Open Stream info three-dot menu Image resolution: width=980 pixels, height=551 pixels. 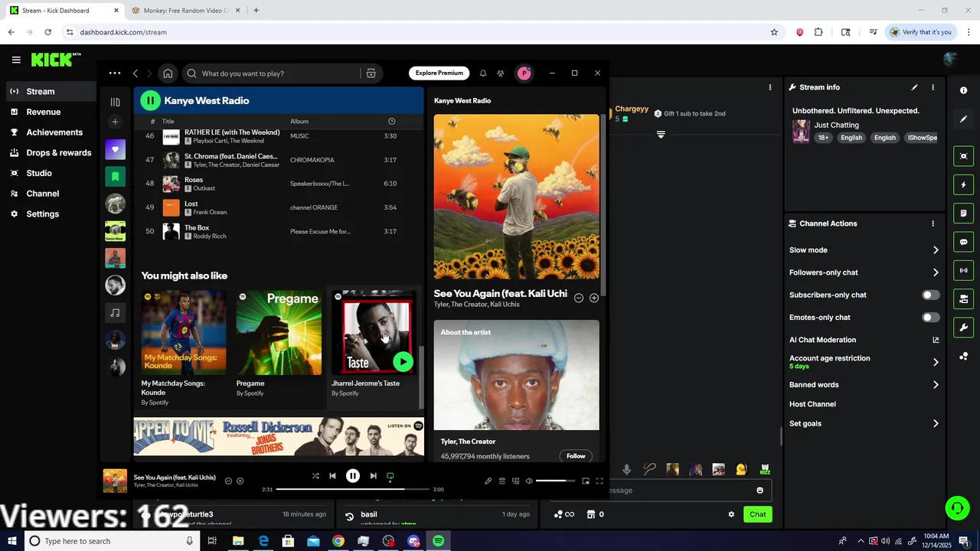933,87
